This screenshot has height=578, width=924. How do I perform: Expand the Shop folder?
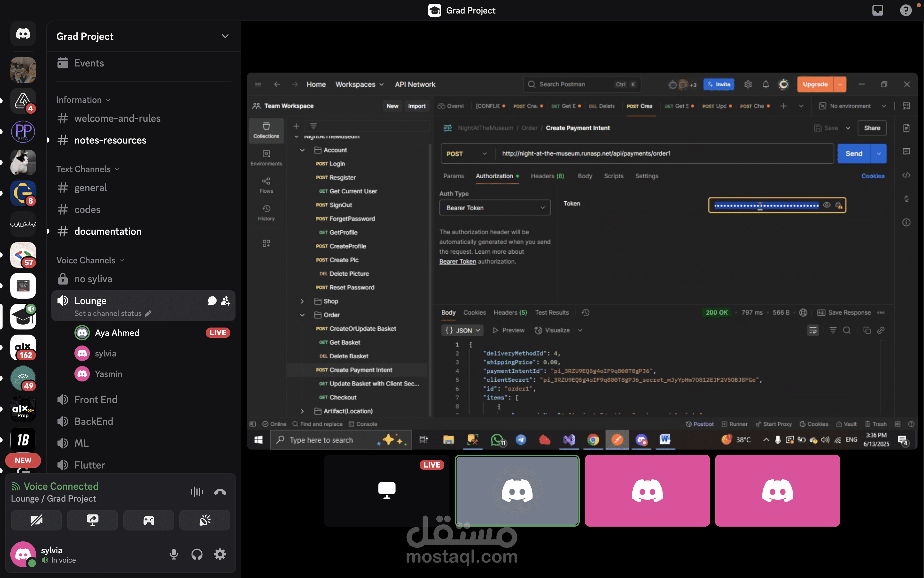[x=302, y=301]
